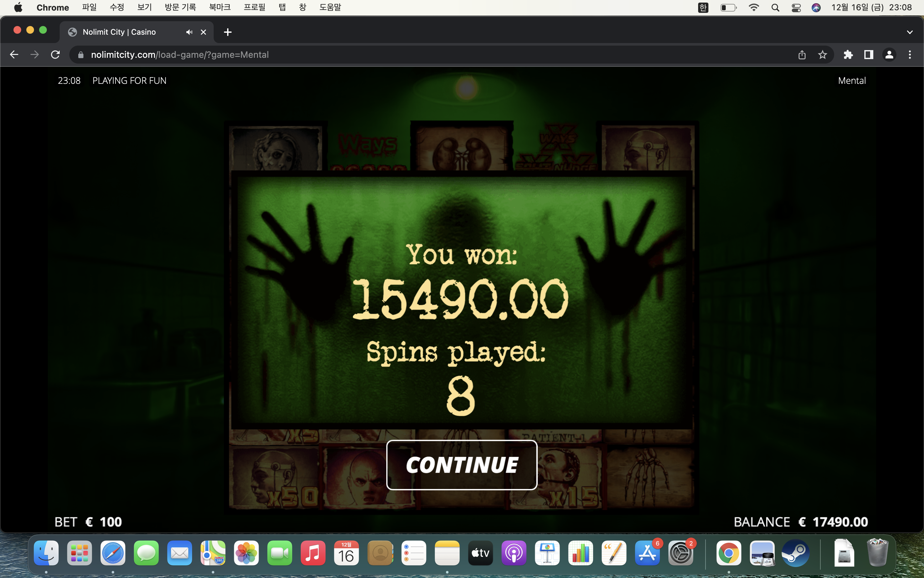
Task: Mute the Nolimit City tab audio
Action: [189, 32]
